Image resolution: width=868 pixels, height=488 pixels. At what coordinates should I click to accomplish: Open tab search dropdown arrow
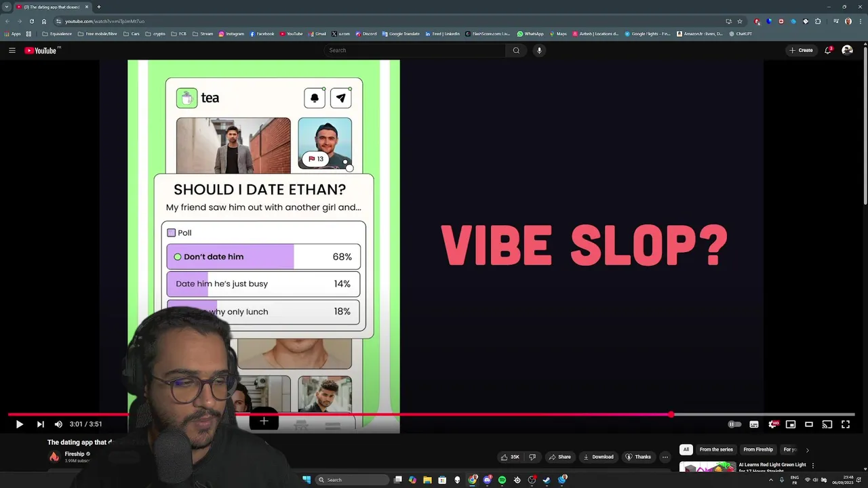pos(6,7)
